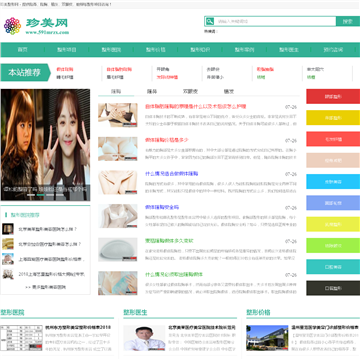Image resolution: width=360 pixels, height=360 pixels.
Task: Click the red category button in right sidebar
Action: 333,97
